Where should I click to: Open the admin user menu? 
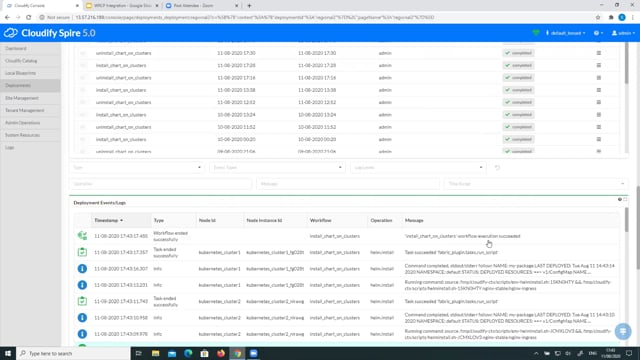click(623, 33)
